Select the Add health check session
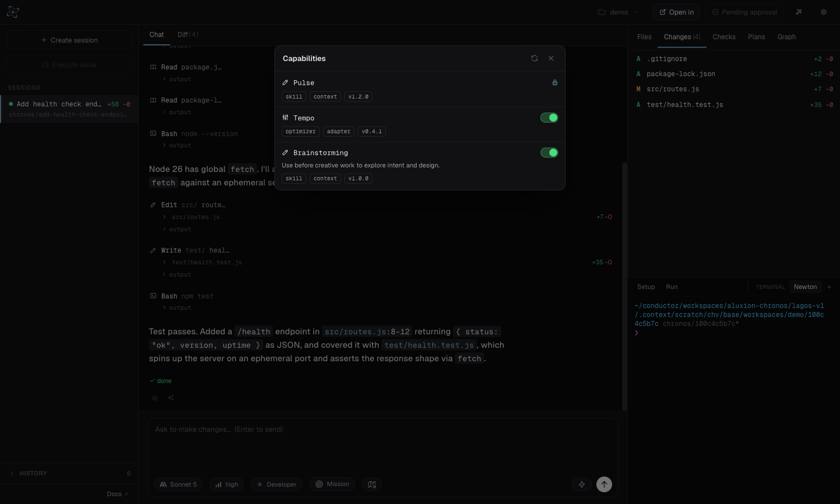840x504 pixels. point(69,109)
